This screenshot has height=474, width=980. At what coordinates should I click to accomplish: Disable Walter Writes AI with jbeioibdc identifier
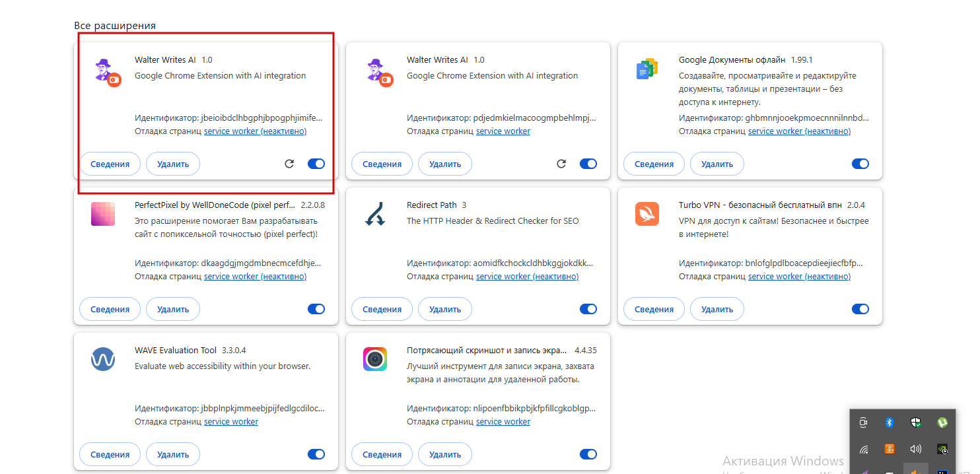pos(316,164)
